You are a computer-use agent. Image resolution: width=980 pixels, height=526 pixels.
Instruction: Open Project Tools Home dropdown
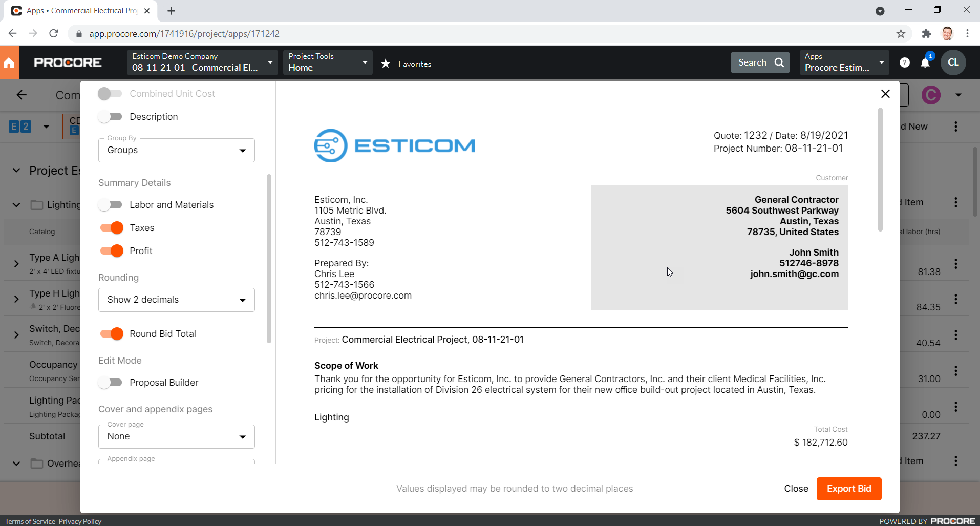point(328,62)
